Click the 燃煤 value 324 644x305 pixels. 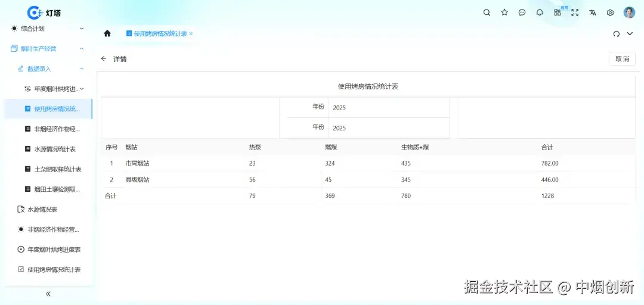330,163
